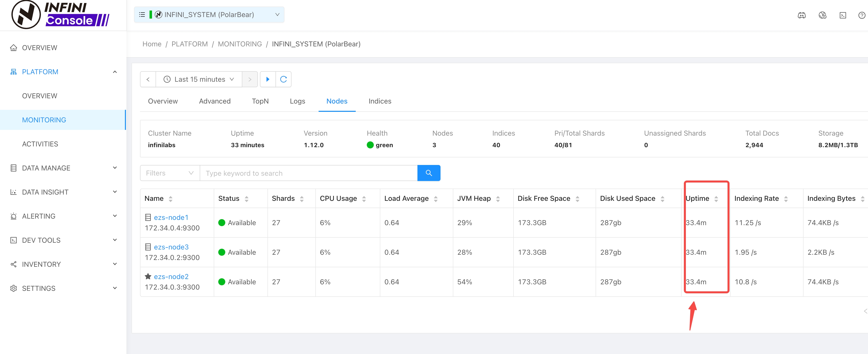Open the ezs-node1 node link
The image size is (868, 354).
coord(171,217)
